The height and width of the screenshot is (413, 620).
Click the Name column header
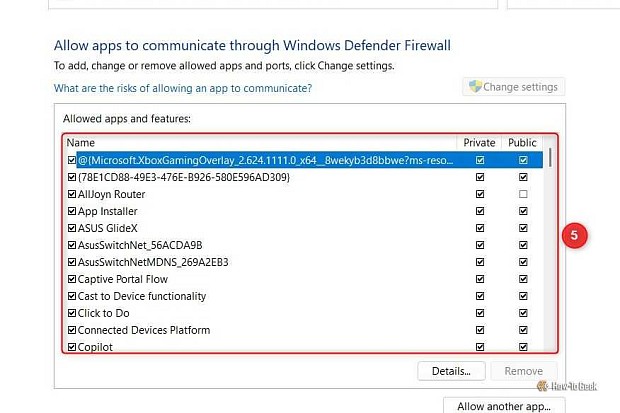click(261, 143)
